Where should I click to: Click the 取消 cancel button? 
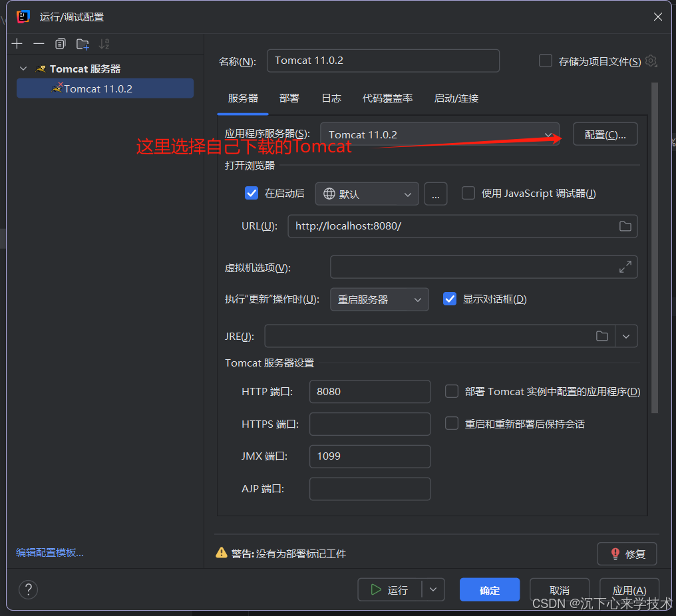[x=560, y=589]
